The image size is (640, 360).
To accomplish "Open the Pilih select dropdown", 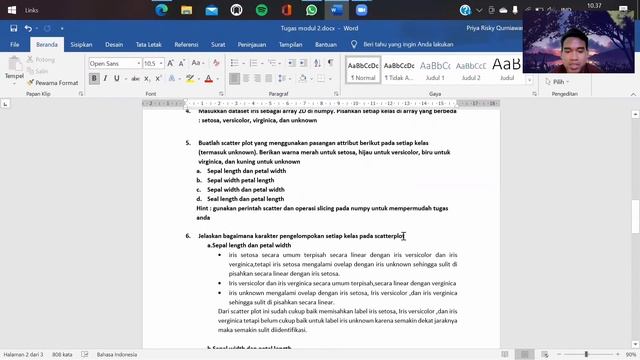I will [x=557, y=82].
